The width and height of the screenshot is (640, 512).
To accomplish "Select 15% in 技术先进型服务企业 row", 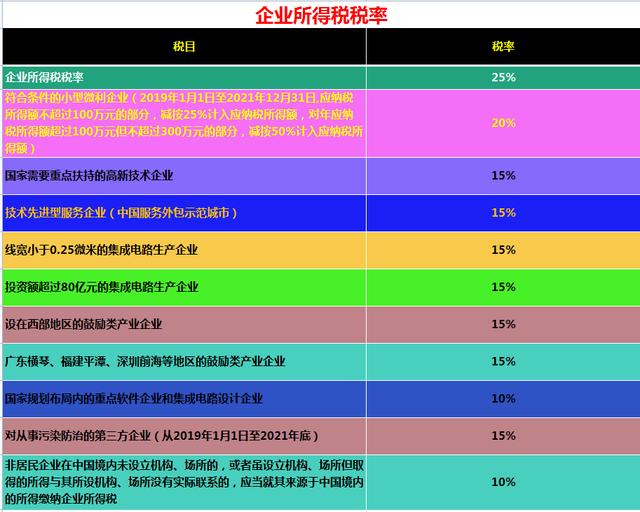I will tap(503, 213).
